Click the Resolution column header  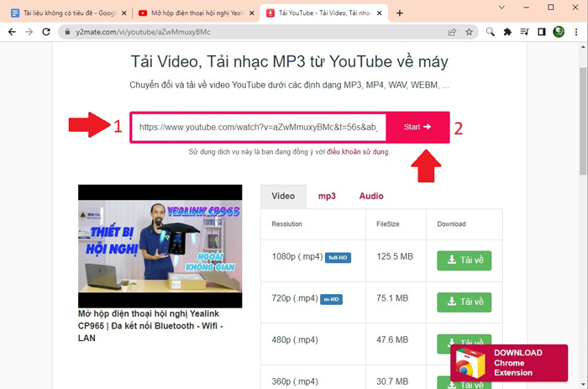click(x=287, y=224)
